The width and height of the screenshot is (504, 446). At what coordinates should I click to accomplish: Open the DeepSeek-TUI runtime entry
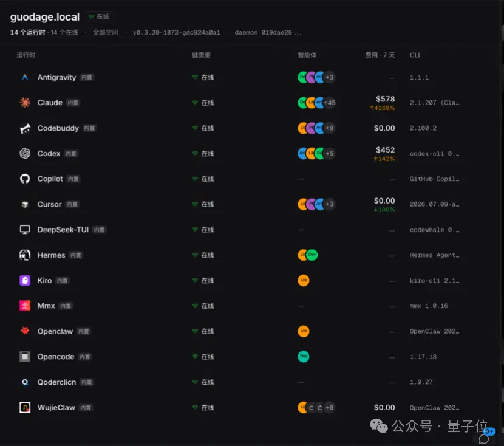click(x=239, y=230)
